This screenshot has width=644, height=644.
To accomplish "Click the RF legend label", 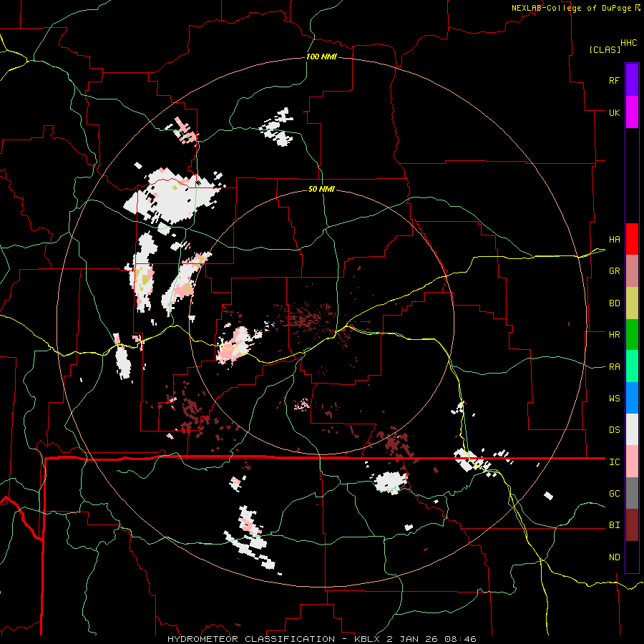I will pyautogui.click(x=614, y=80).
